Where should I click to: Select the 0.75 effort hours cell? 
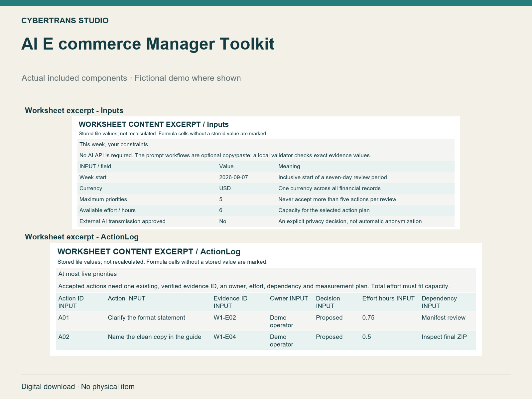[x=368, y=318]
